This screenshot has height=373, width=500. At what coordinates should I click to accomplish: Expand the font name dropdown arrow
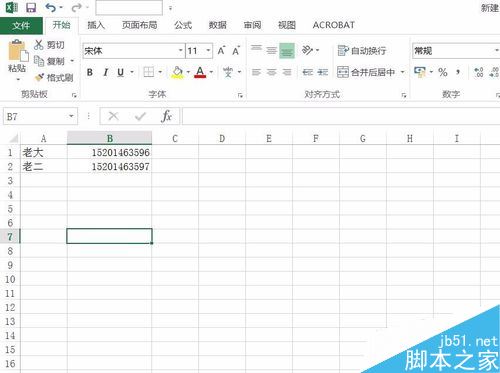click(x=180, y=51)
